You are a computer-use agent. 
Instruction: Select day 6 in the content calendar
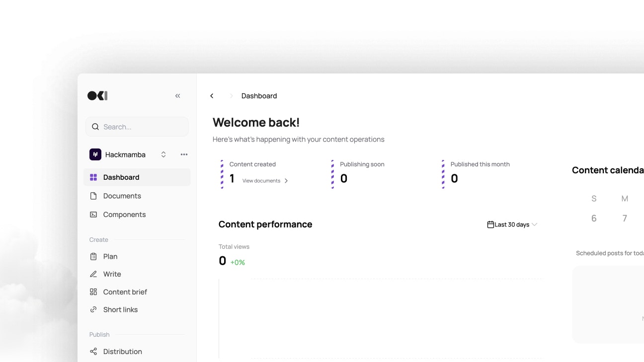(x=594, y=218)
